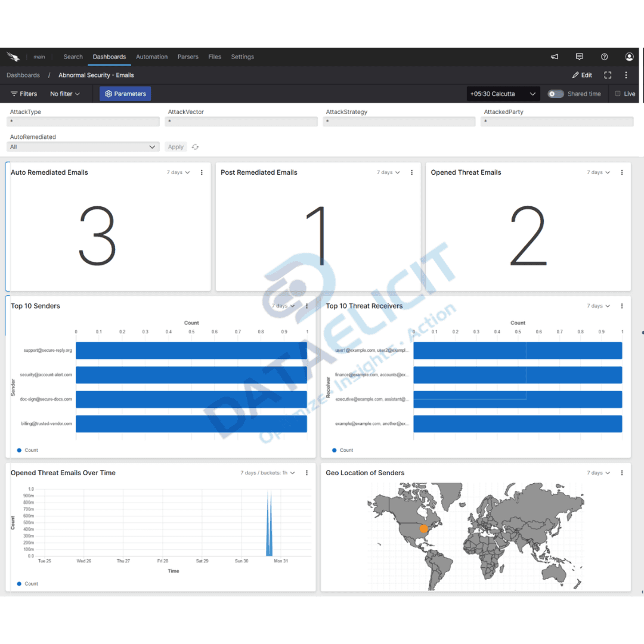This screenshot has height=644, width=644.
Task: Toggle the Shared time switch
Action: coord(556,94)
